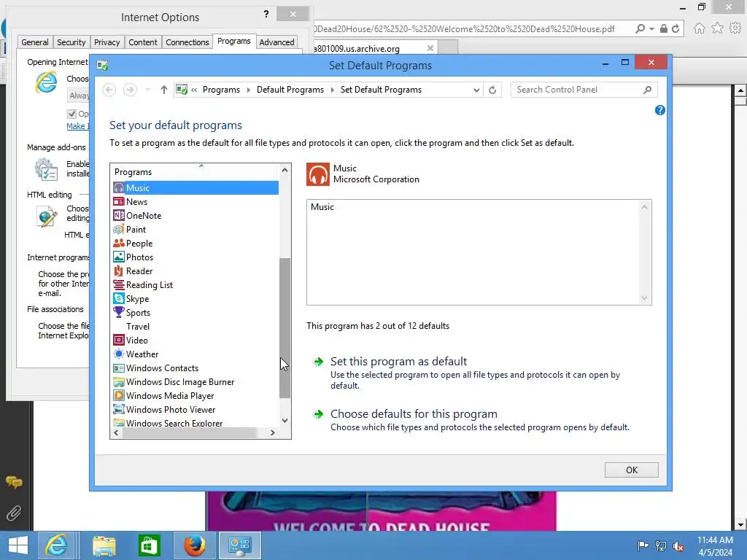747x560 pixels.
Task: Click the Windows Contacts icon
Action: 119,367
